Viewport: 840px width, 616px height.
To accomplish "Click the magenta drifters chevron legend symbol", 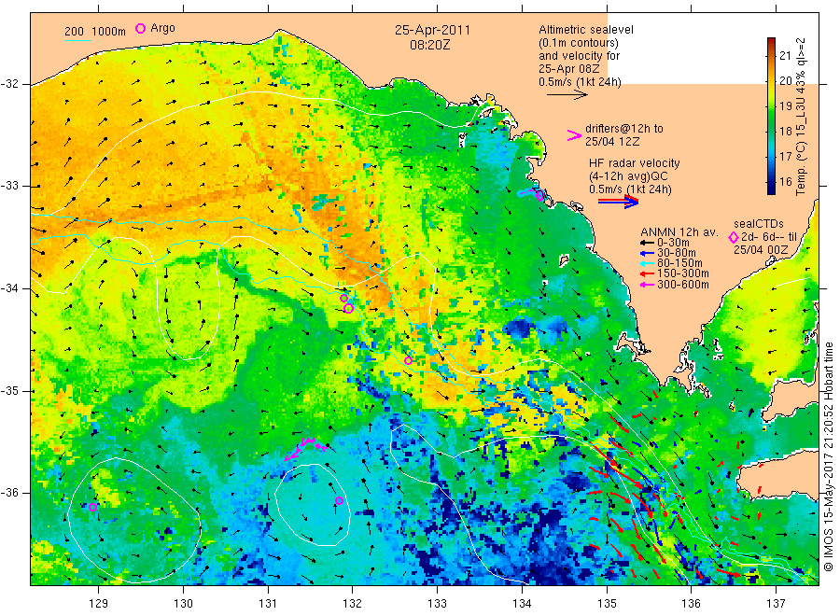I will 574,135.
